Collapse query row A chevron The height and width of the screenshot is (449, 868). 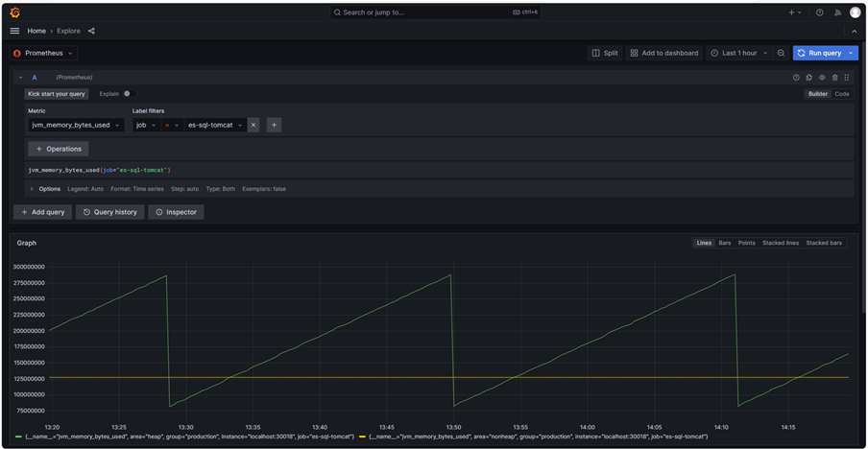(20, 78)
